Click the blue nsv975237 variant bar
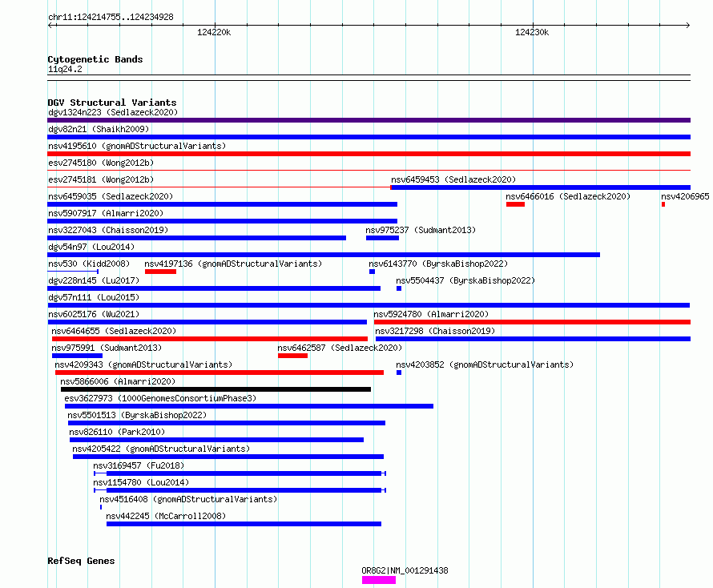713x588 pixels. [382, 238]
